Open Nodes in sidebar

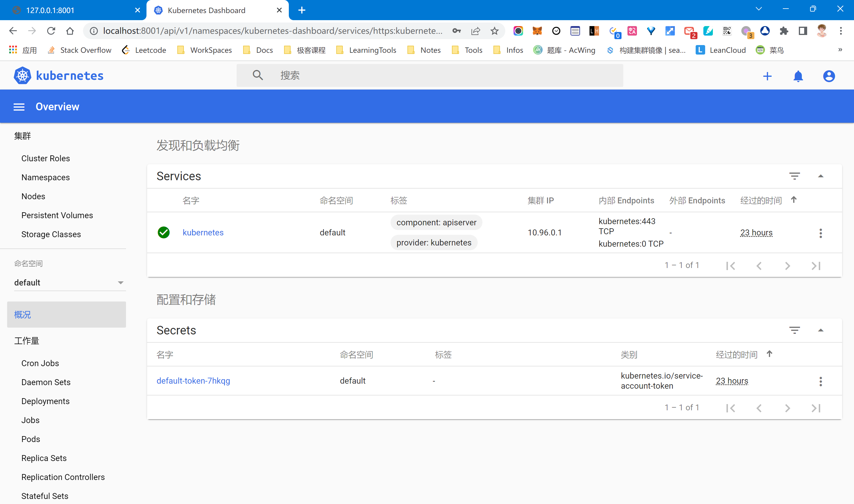(33, 196)
